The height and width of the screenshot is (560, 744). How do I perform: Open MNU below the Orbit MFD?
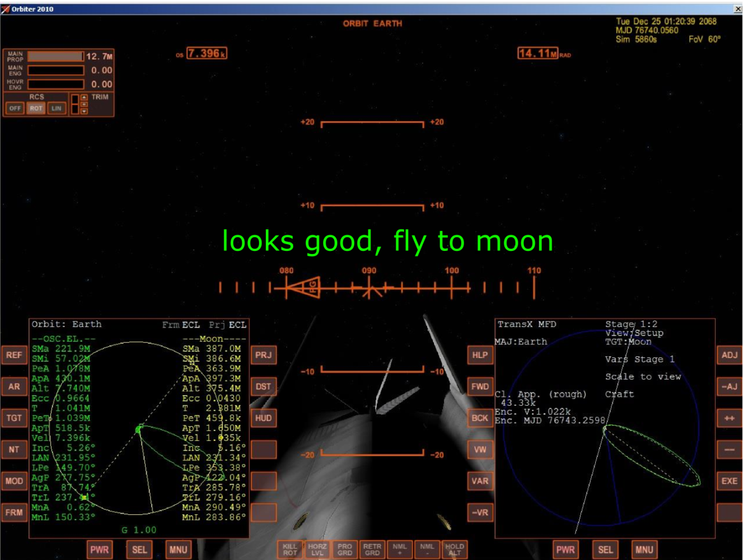coord(178,549)
